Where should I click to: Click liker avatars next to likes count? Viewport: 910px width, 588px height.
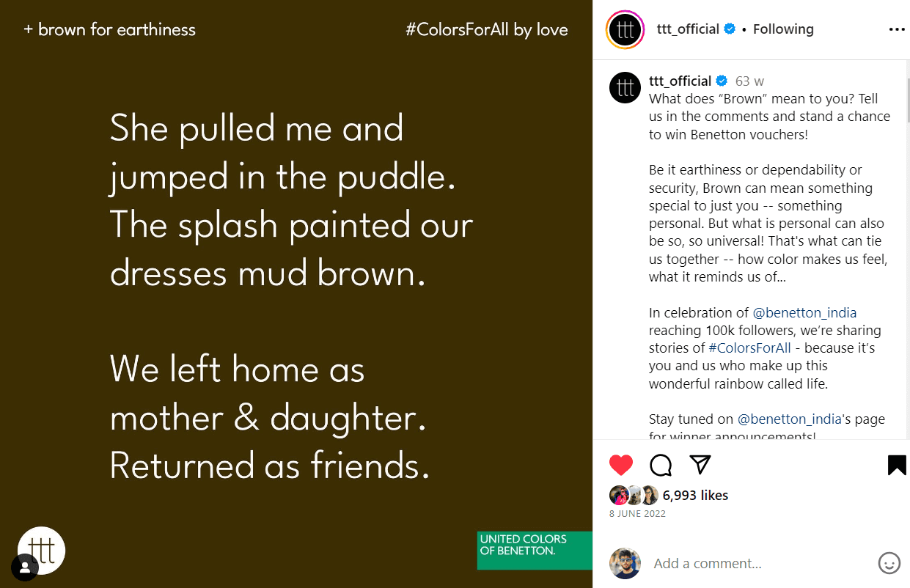[x=633, y=496]
